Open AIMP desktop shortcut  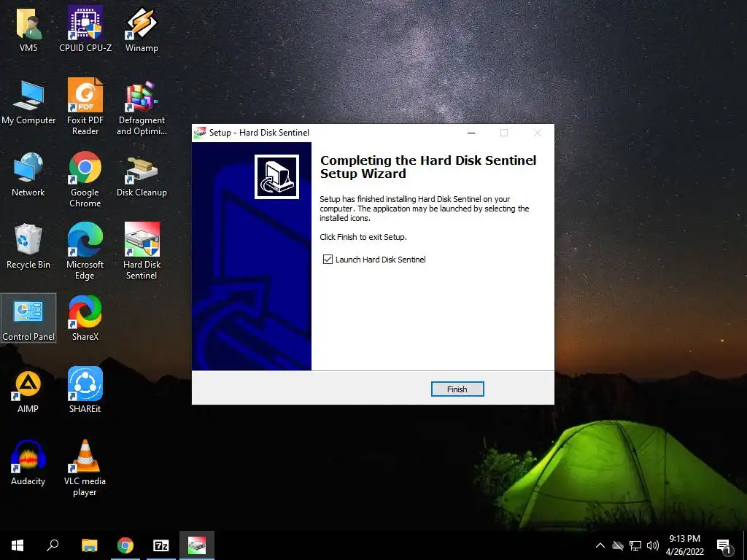[28, 391]
